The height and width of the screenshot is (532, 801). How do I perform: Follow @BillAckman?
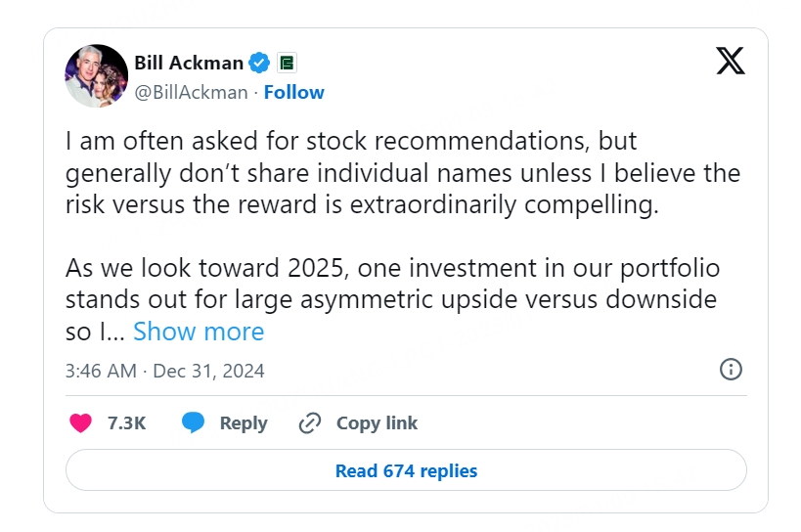(293, 92)
